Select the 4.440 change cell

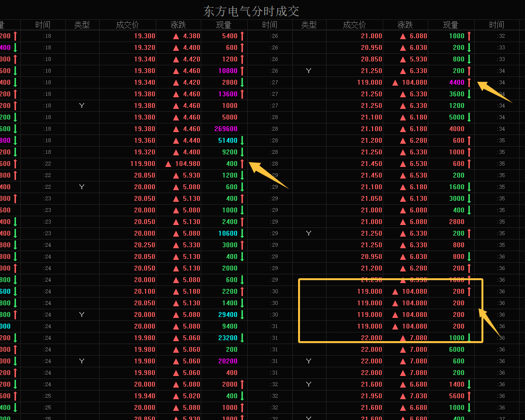point(192,140)
